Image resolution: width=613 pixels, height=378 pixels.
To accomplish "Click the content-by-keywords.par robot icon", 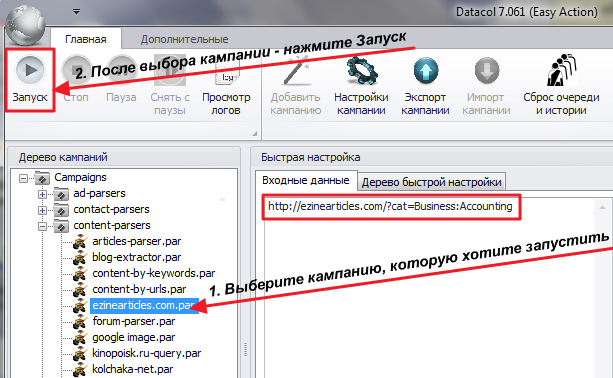I will click(x=80, y=274).
